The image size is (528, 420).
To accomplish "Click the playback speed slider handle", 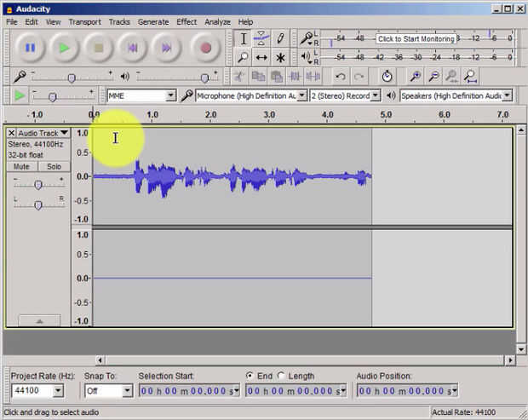I will 52,98.
